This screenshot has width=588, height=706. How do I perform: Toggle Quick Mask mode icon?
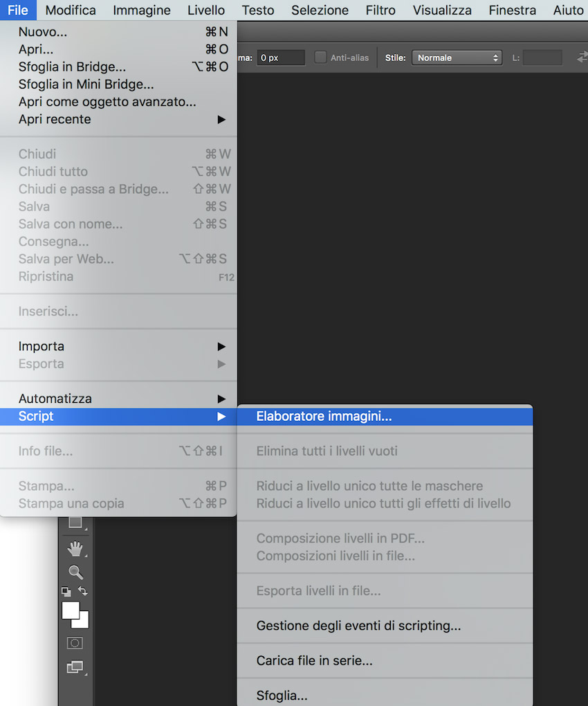pyautogui.click(x=75, y=643)
